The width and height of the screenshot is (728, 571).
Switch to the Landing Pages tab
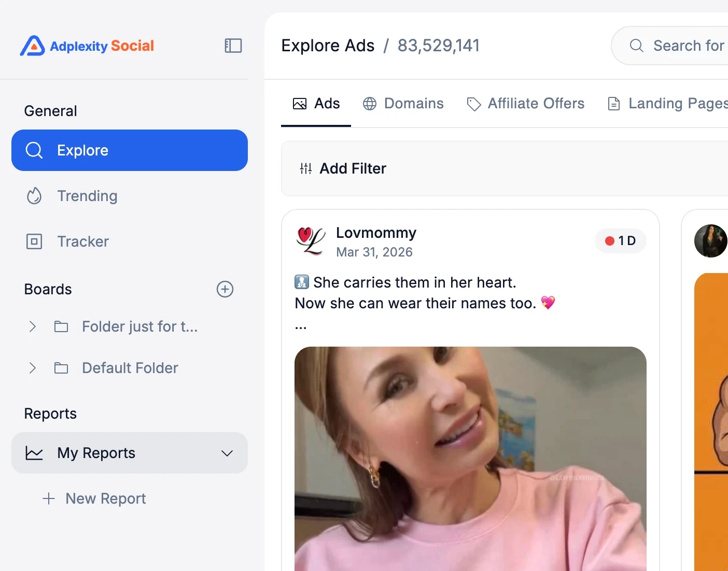(668, 104)
